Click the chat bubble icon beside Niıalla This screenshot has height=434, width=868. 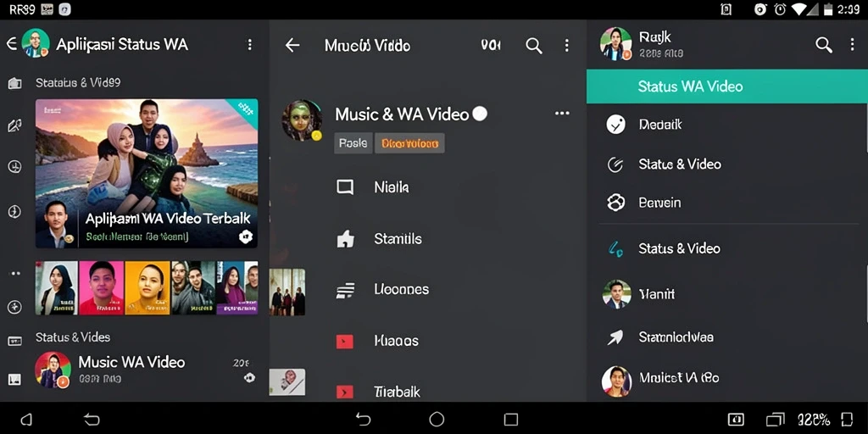coord(345,187)
